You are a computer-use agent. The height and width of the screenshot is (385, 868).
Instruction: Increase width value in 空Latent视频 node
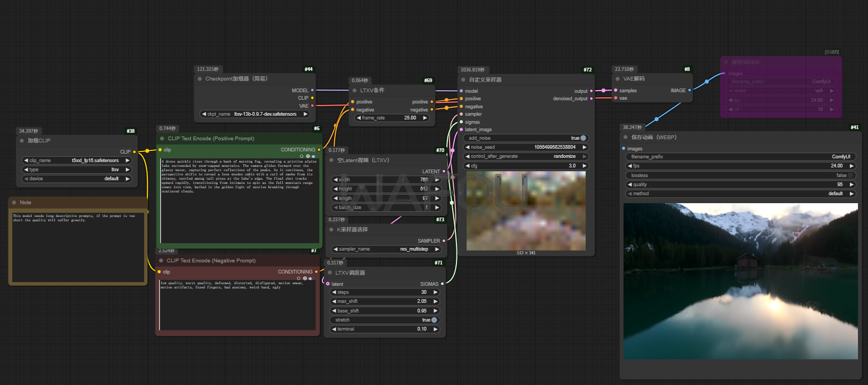pyautogui.click(x=437, y=180)
